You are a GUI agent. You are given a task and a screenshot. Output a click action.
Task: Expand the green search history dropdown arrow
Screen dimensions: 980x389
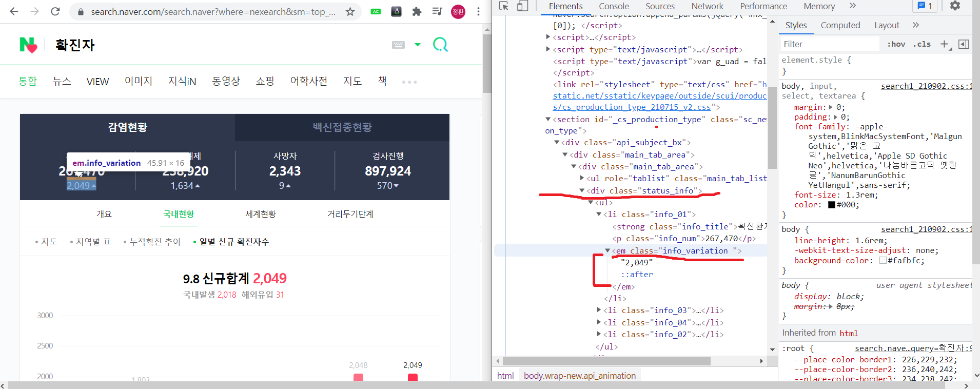[418, 45]
